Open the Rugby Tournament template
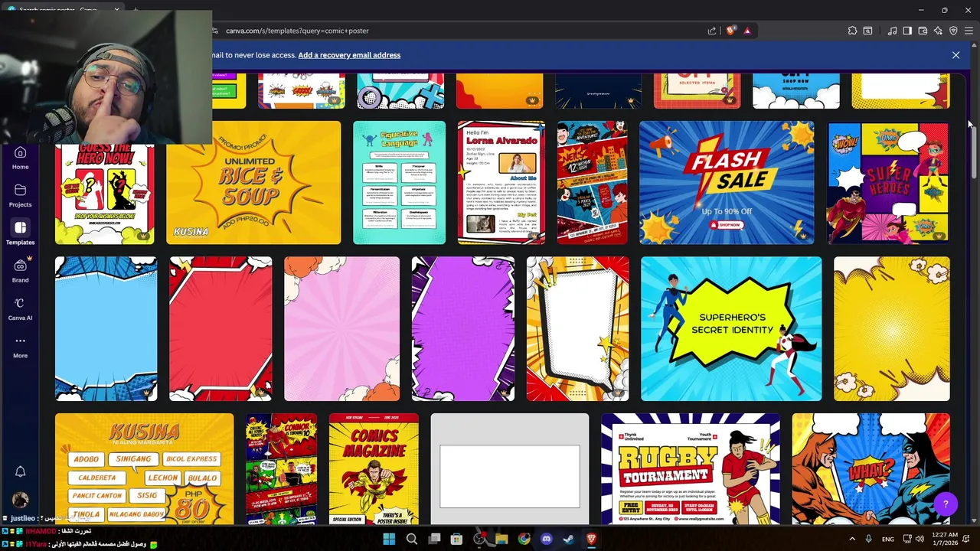Image resolution: width=980 pixels, height=551 pixels. [x=691, y=469]
